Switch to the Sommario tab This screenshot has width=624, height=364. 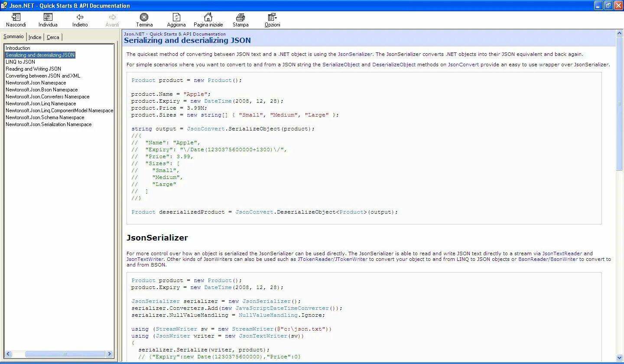click(13, 37)
